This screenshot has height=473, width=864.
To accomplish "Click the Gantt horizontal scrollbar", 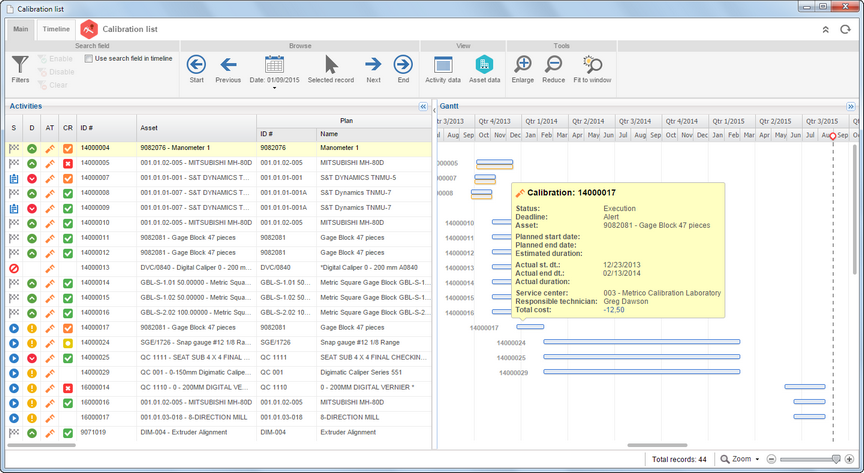I will click(x=657, y=445).
